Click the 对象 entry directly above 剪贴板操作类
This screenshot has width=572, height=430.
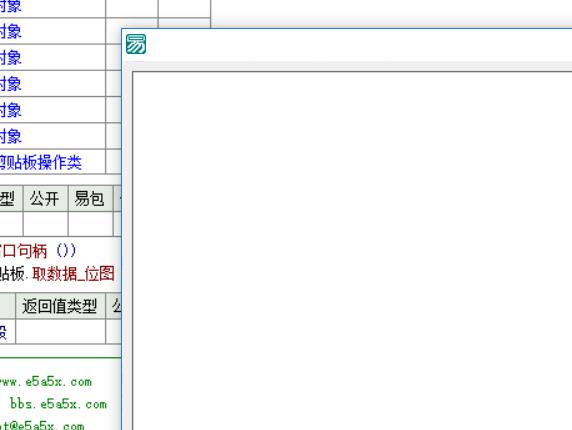pos(11,136)
